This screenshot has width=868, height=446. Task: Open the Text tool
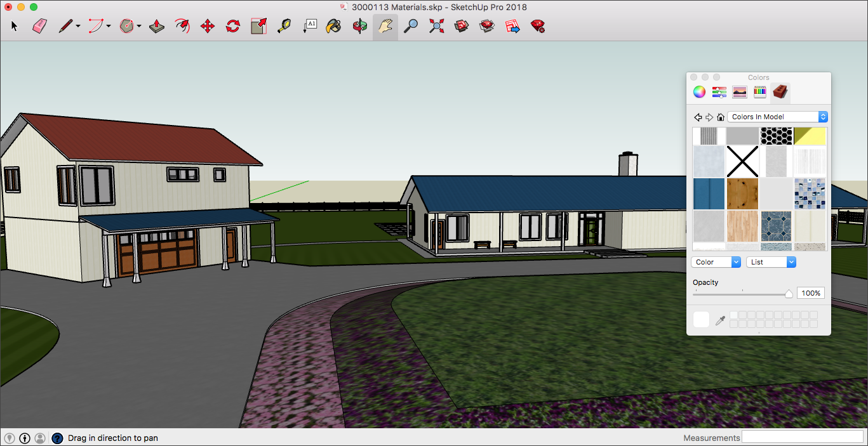pos(309,26)
